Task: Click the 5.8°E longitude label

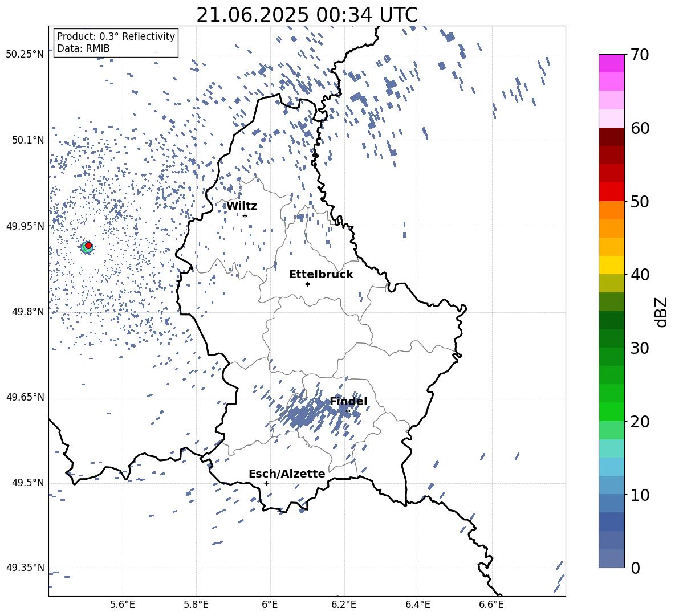Action: (x=196, y=605)
